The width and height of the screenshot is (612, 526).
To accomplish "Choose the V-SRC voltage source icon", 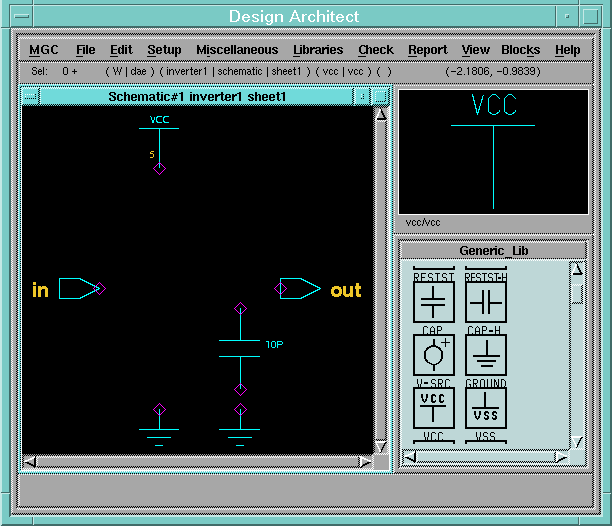I will coord(433,354).
